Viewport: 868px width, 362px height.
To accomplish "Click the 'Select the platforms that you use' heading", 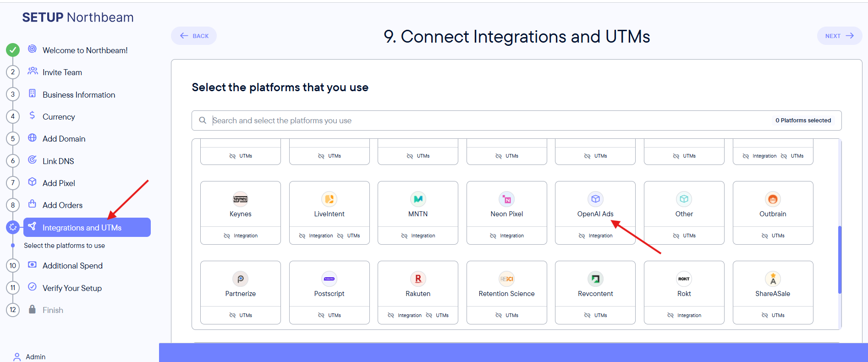I will pos(280,88).
